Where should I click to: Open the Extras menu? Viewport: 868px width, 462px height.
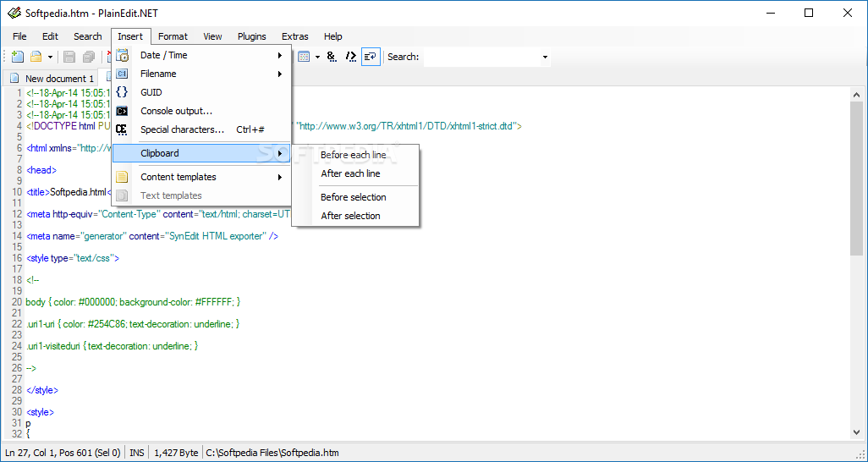point(294,36)
